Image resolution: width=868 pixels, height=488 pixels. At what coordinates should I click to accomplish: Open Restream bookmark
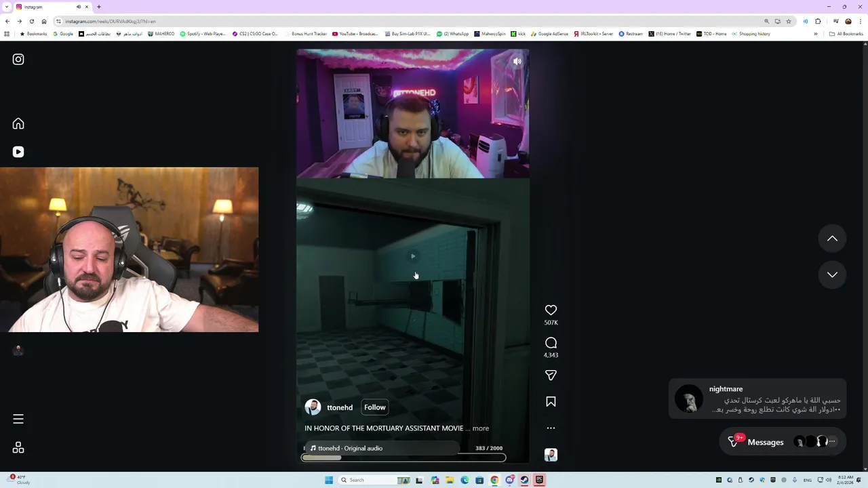coord(631,34)
